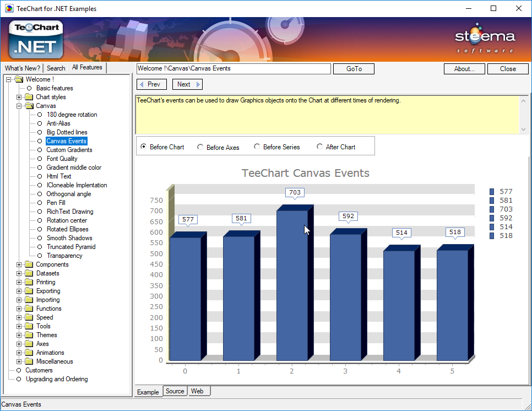Select the After Chart radio button
Viewport: 532px width, 411px height.
pos(319,147)
